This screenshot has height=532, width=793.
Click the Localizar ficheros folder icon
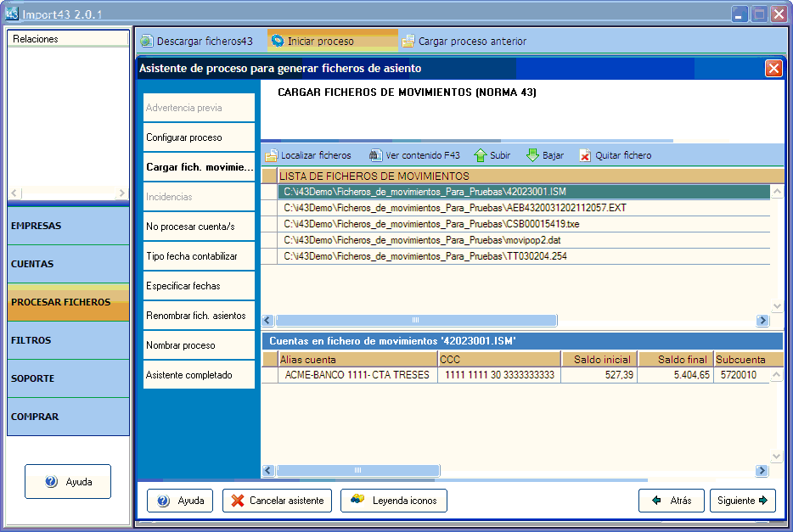point(272,156)
